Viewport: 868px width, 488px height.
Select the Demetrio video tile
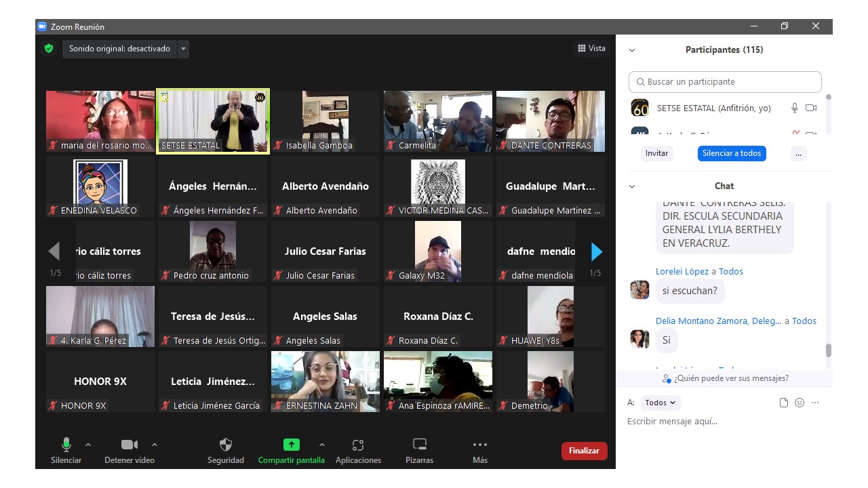[x=551, y=382]
